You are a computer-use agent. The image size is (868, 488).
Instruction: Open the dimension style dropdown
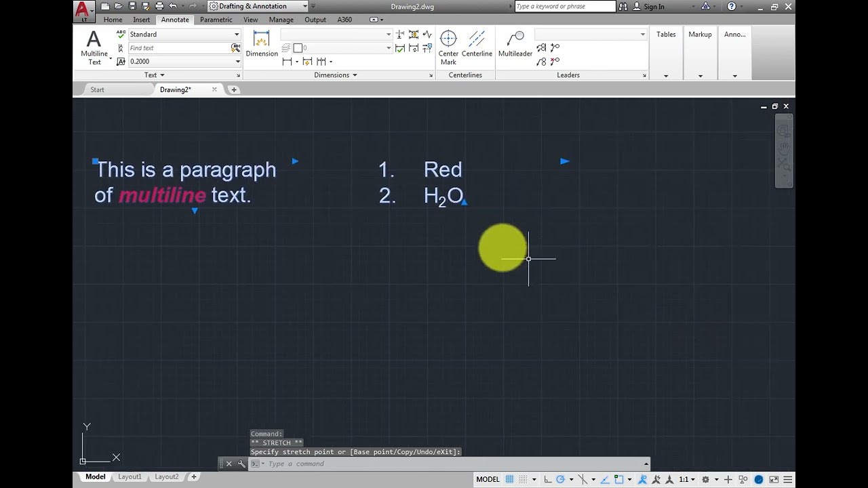pyautogui.click(x=389, y=35)
